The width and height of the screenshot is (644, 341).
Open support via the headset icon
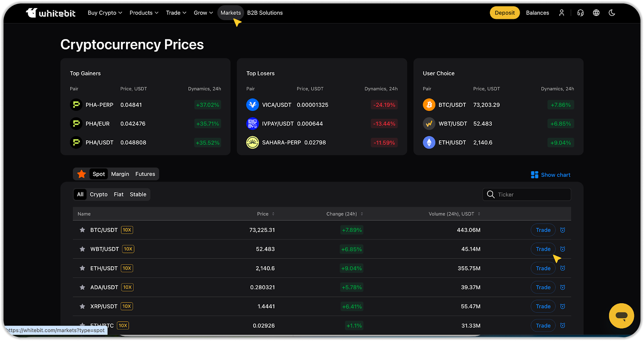pos(580,13)
